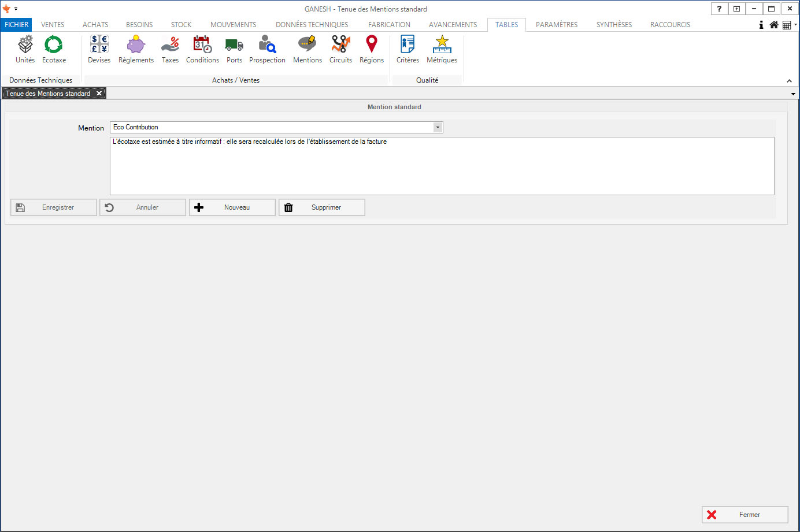Close the Tenue des Mentions standard tab
The width and height of the screenshot is (800, 532).
[x=99, y=94]
